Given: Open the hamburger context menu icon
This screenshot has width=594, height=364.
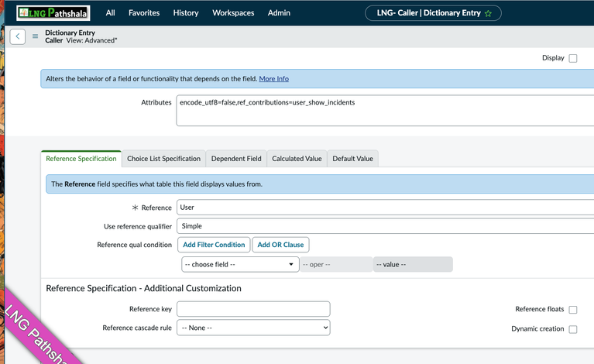Looking at the screenshot, I should [35, 36].
